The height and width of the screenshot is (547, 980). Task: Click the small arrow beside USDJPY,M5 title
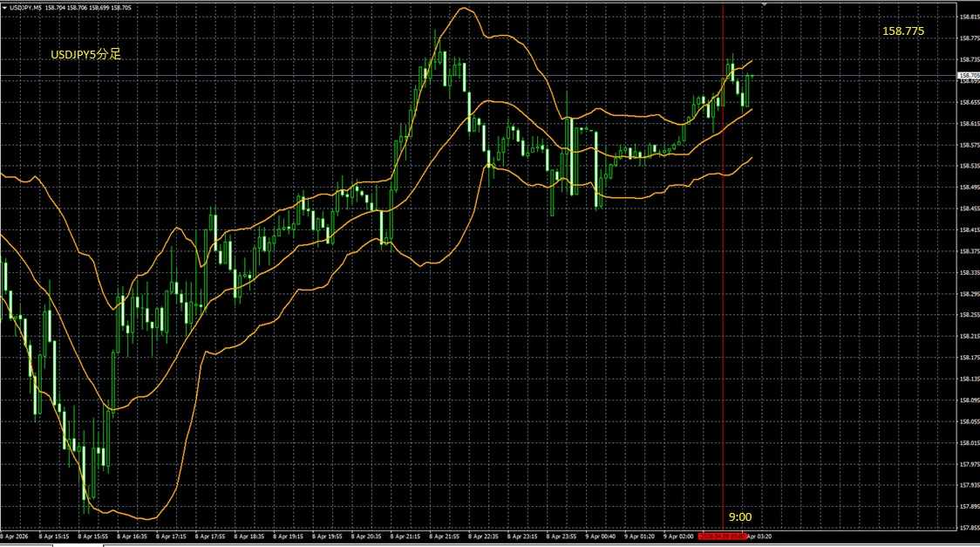[x=3, y=7]
